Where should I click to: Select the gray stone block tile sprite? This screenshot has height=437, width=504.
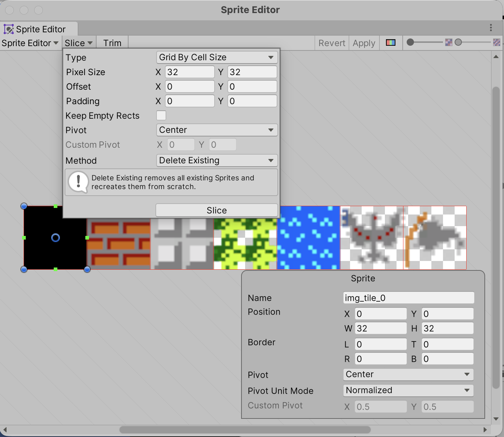click(182, 244)
